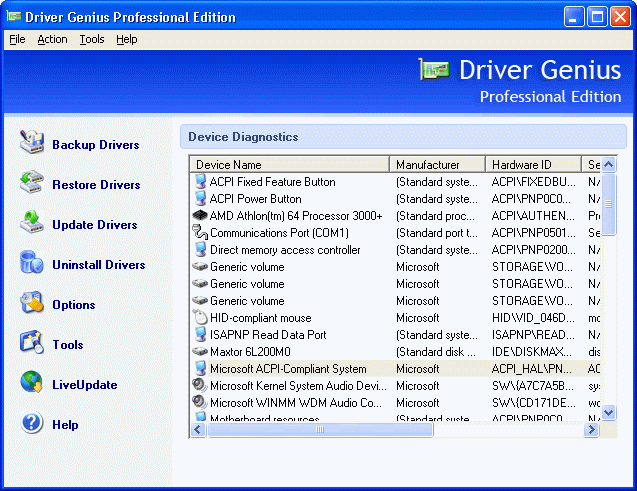Open Update Drivers link

[x=95, y=225]
